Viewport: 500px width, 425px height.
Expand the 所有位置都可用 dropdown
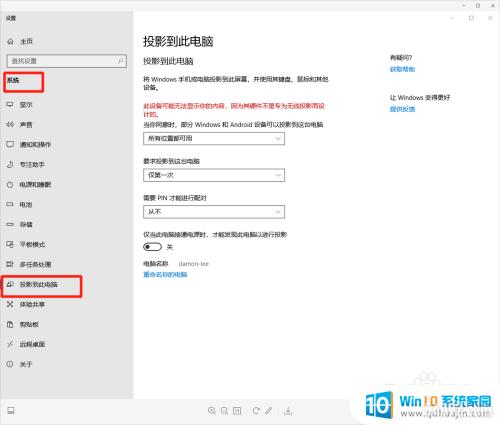pos(214,139)
